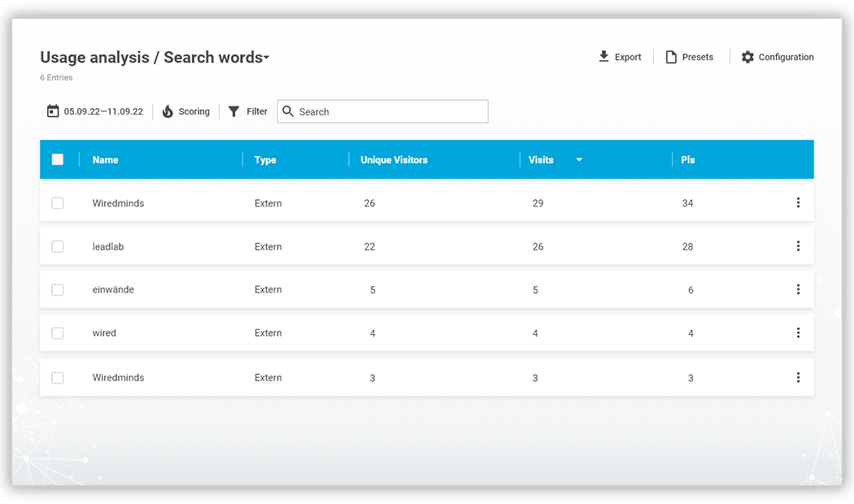Viewport: 854px width, 504px height.
Task: Click the Filter funnel icon
Action: click(233, 111)
